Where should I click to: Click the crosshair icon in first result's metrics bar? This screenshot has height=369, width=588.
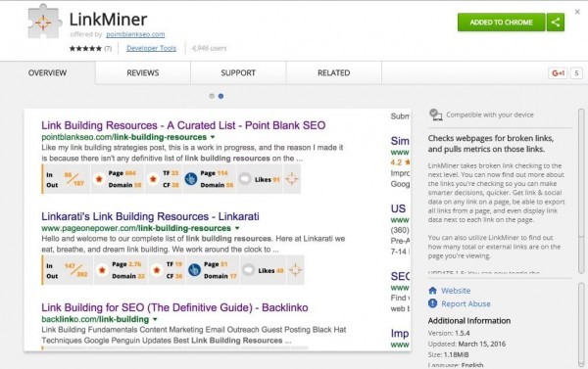pos(291,179)
